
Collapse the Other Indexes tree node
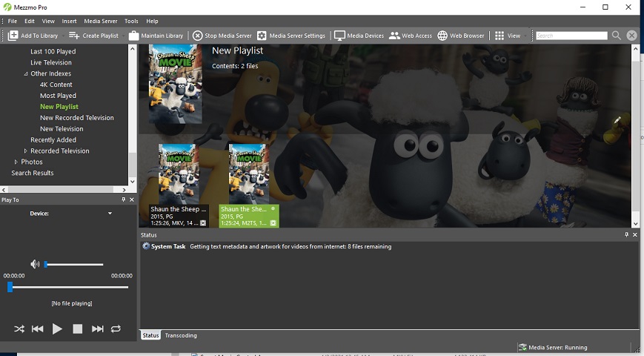pos(26,73)
